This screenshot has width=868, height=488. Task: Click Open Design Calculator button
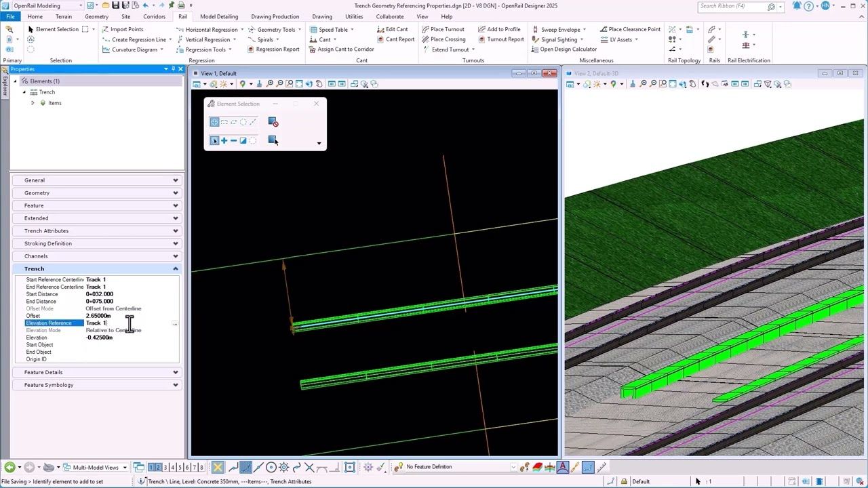click(564, 49)
